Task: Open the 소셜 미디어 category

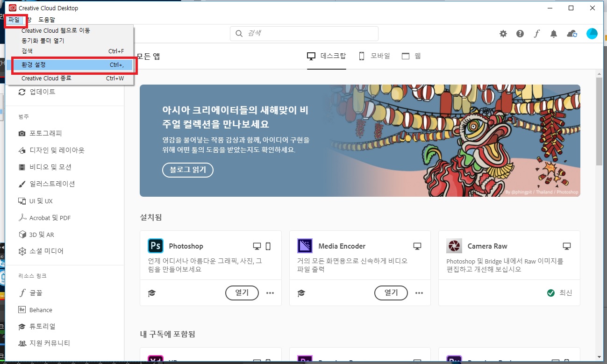Action: [x=41, y=251]
